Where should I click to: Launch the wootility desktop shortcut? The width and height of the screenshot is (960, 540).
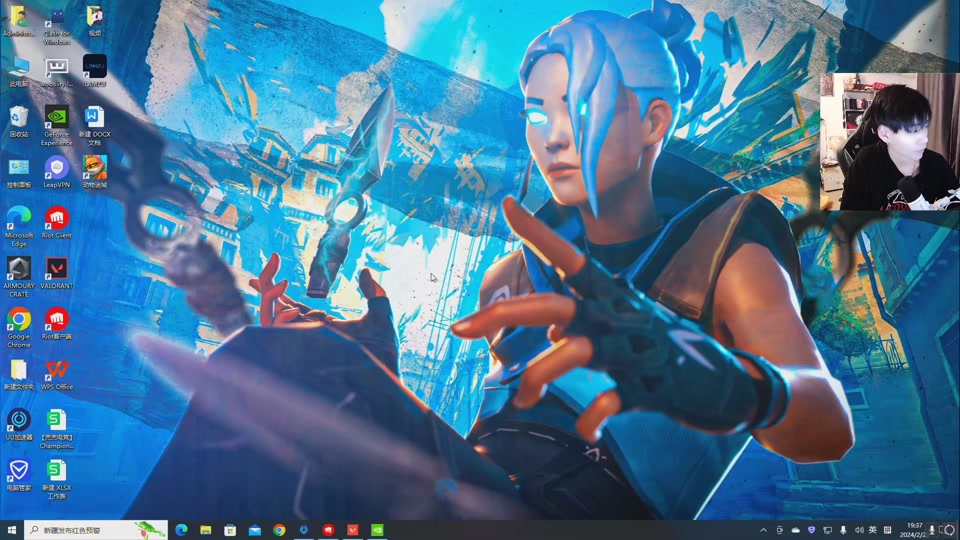pos(56,72)
